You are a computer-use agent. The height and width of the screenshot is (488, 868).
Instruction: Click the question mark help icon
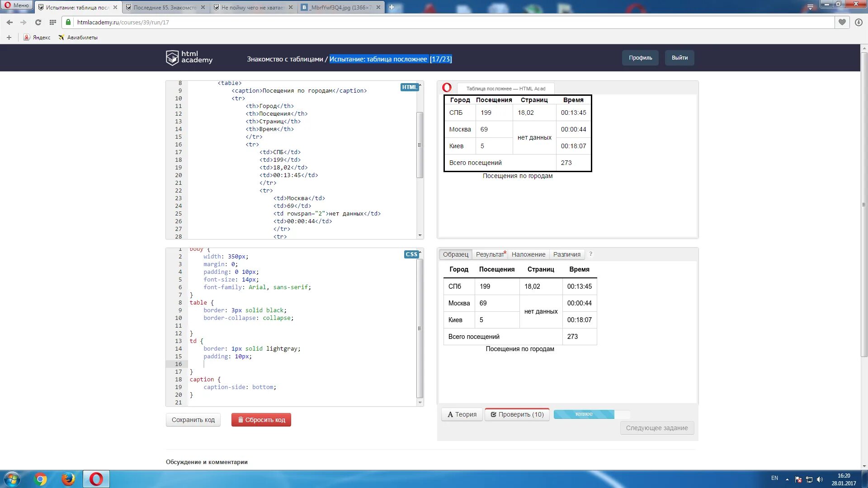pos(590,254)
